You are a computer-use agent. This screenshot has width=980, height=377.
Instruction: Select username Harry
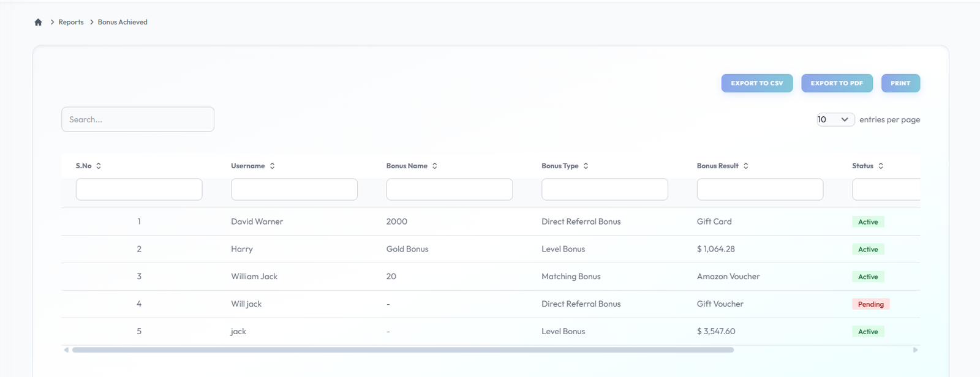pos(242,249)
